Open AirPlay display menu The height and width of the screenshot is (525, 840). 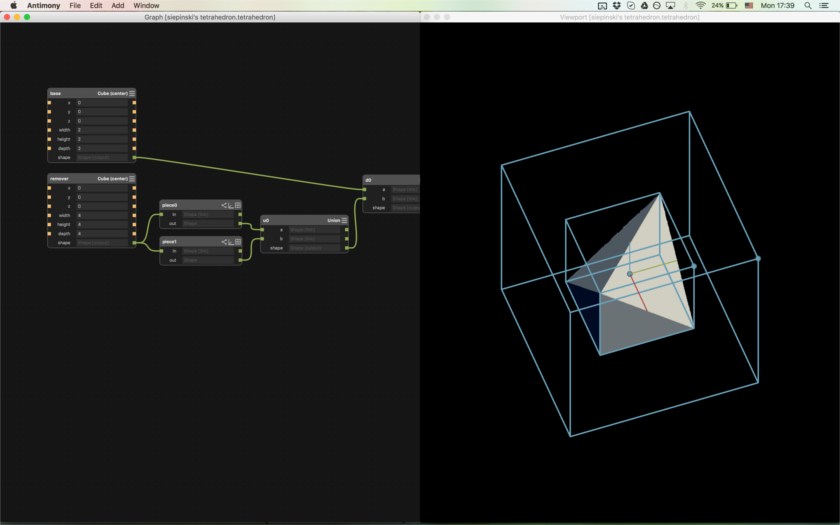[x=670, y=5]
